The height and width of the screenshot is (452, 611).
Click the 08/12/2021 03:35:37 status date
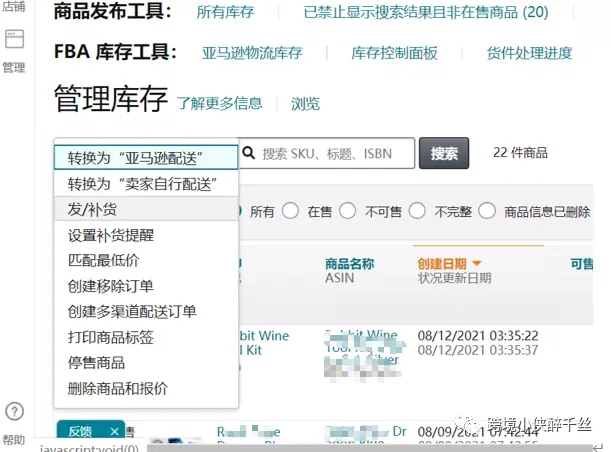(x=478, y=350)
